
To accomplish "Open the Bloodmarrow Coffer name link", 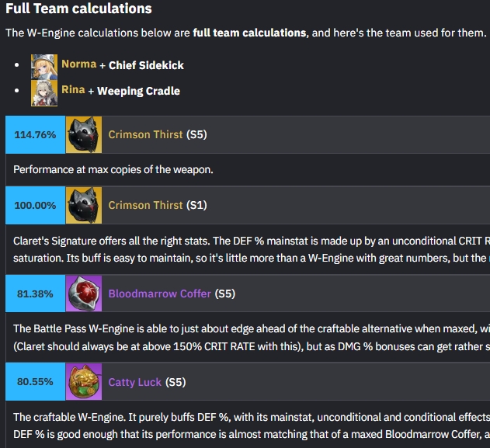I will [x=160, y=293].
